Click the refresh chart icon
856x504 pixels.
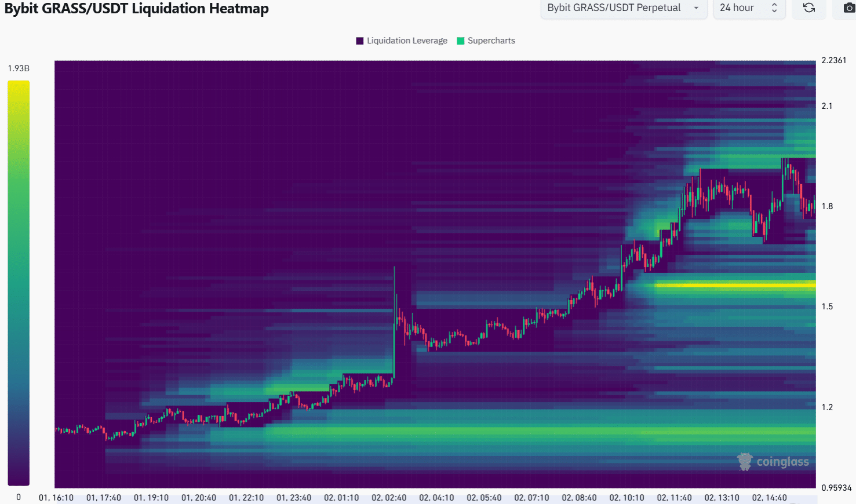[809, 8]
